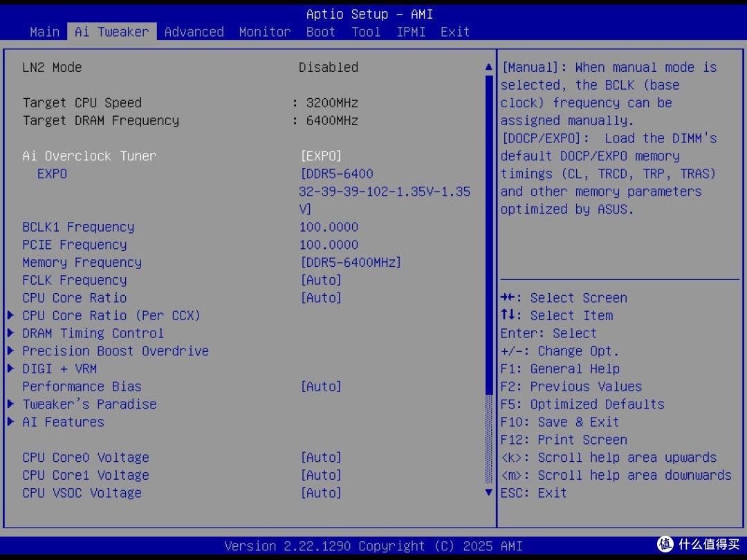Click the F5: Optimized Defaults hint
Viewport: 747px width, 560px height.
point(582,404)
